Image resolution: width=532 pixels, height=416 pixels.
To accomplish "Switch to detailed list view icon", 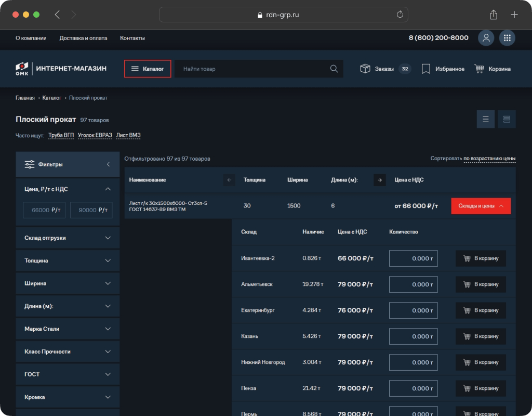I will 507,119.
